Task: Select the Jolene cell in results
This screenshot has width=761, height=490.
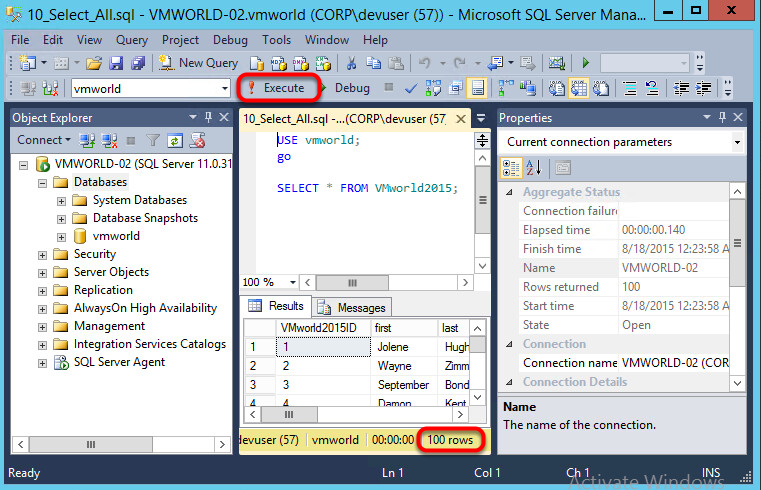Action: (404, 347)
